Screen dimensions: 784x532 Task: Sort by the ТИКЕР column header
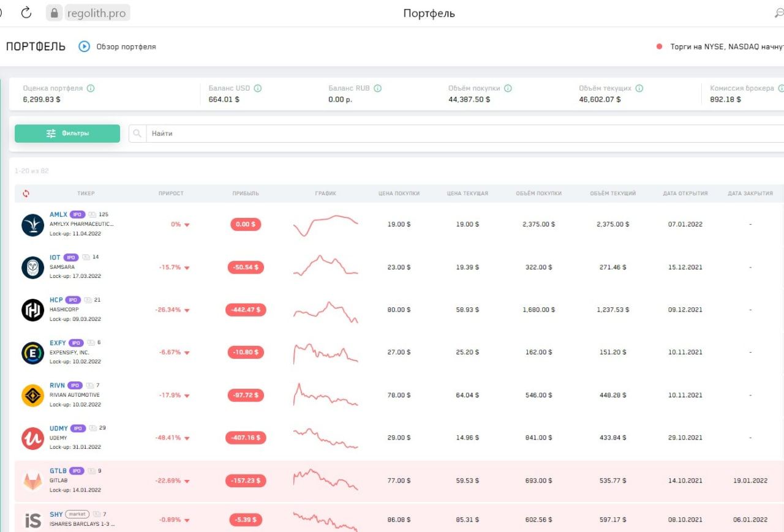coord(86,193)
